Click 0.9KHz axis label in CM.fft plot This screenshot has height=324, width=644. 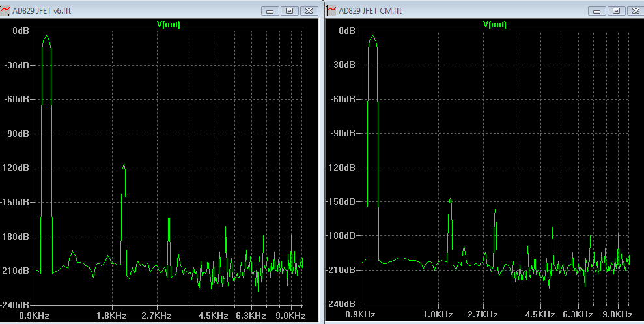tap(361, 314)
